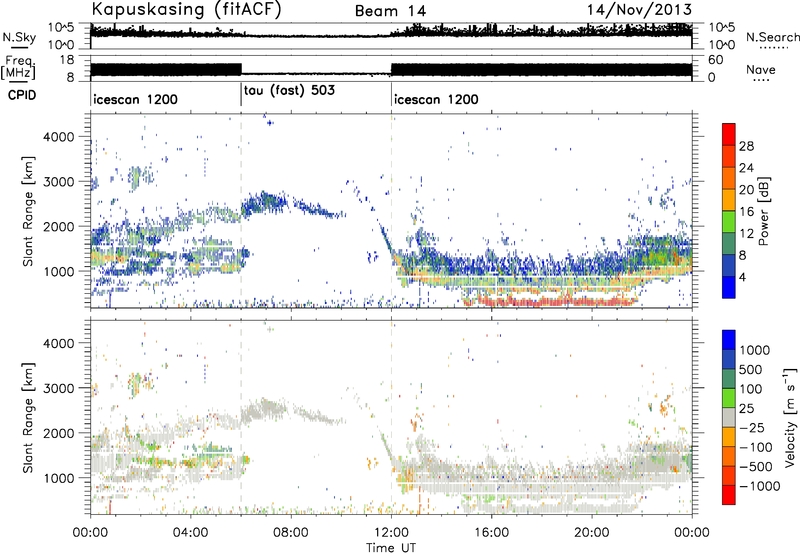Click the '08:00' time tick label
Screen dimensions: 800x554
coord(291,533)
